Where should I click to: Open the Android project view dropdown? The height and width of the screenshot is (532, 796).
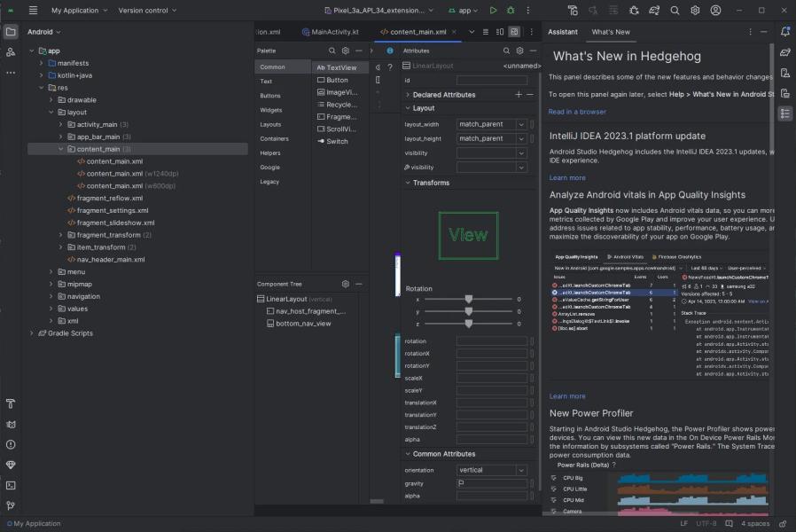coord(44,31)
